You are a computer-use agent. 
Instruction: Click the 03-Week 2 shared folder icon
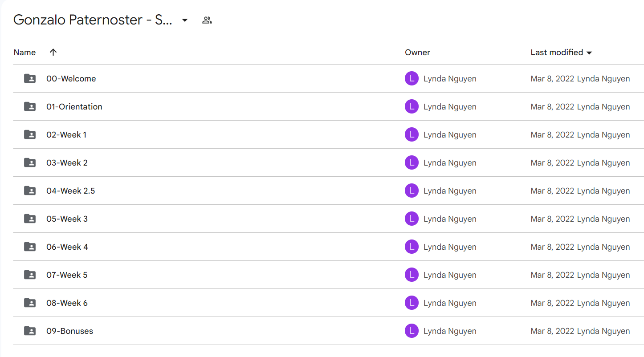pos(30,162)
